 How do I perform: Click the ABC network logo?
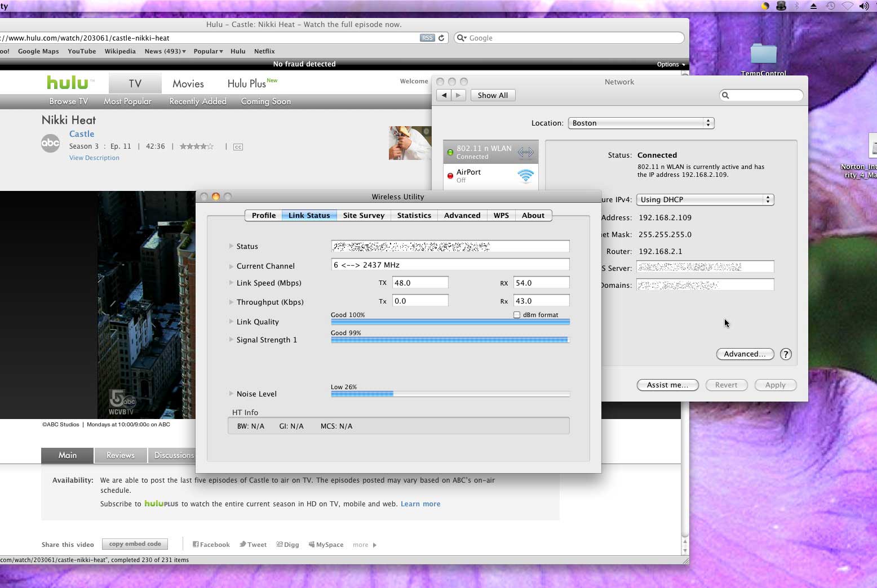click(x=50, y=143)
